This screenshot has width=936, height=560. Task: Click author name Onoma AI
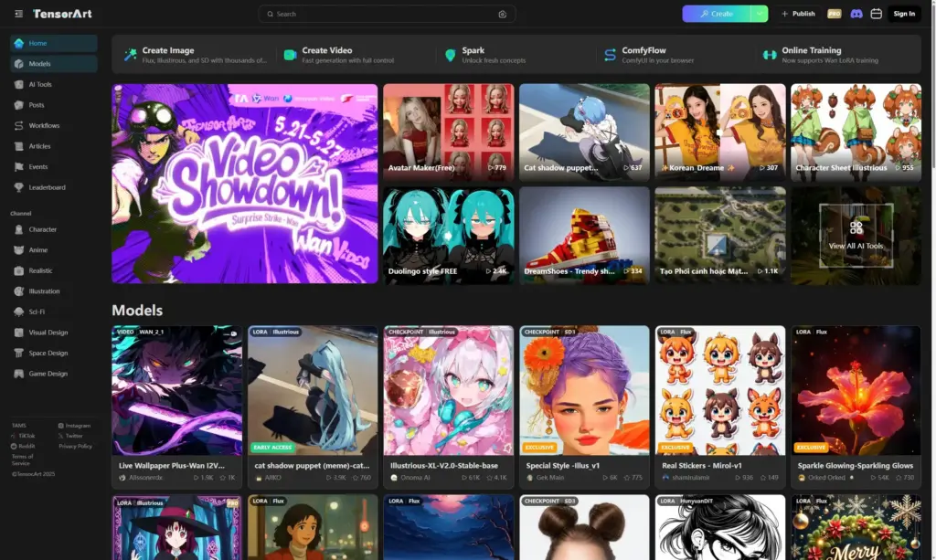pos(415,478)
